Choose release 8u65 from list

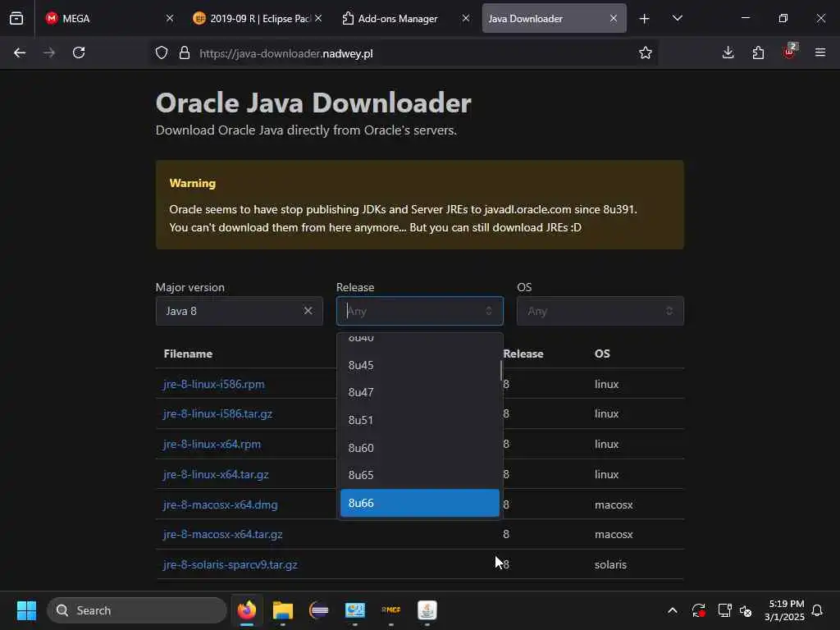419,475
